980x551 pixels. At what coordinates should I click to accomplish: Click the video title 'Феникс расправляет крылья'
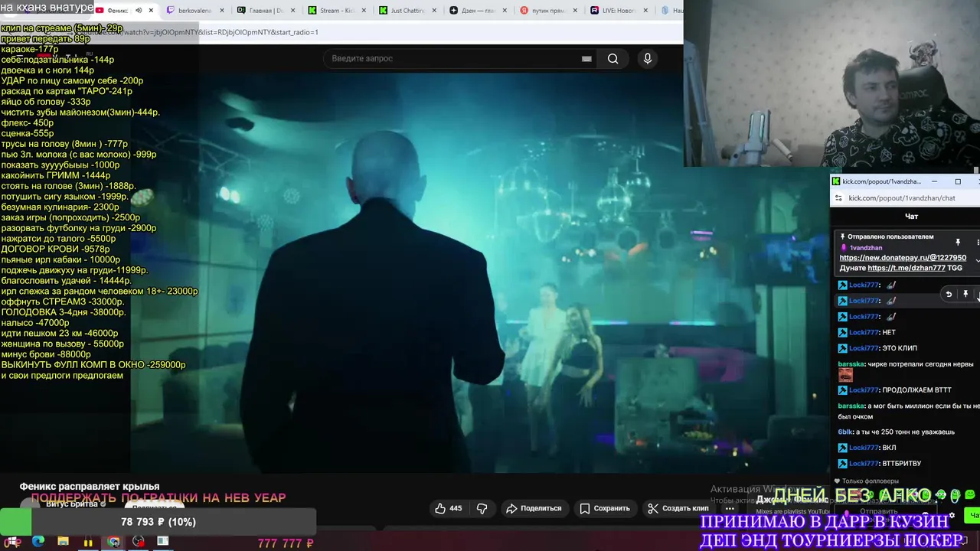[90, 487]
